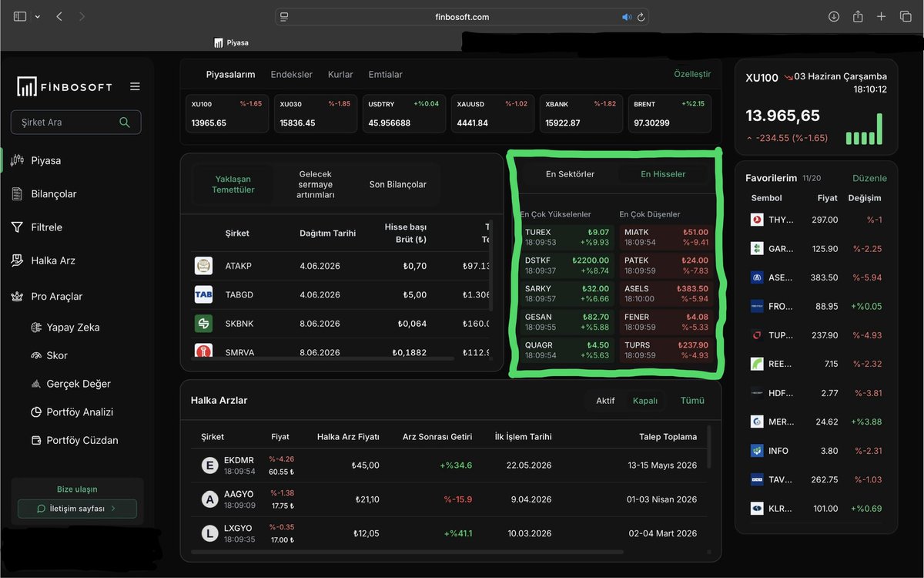Select Gelecek sermaye artırımları tab
The width and height of the screenshot is (924, 578).
[316, 184]
